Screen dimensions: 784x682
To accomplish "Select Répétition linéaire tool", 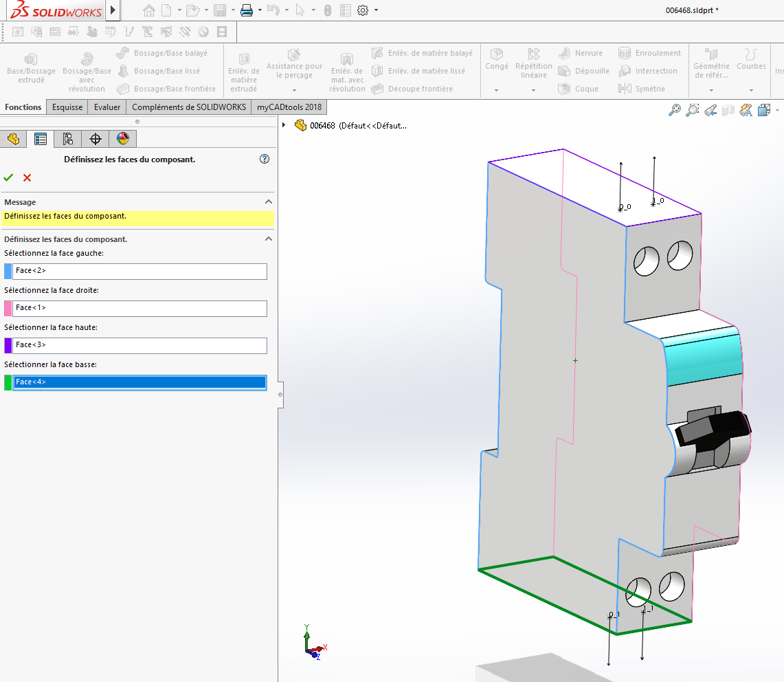I will [x=533, y=63].
